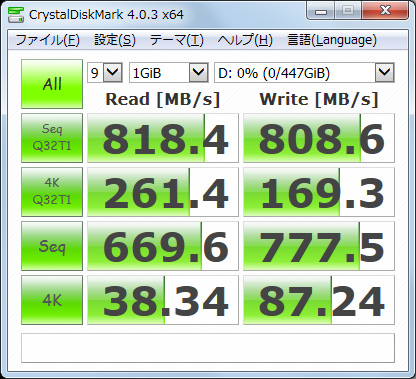
Task: Open the ヘルプ(H) help menu
Action: [x=245, y=40]
